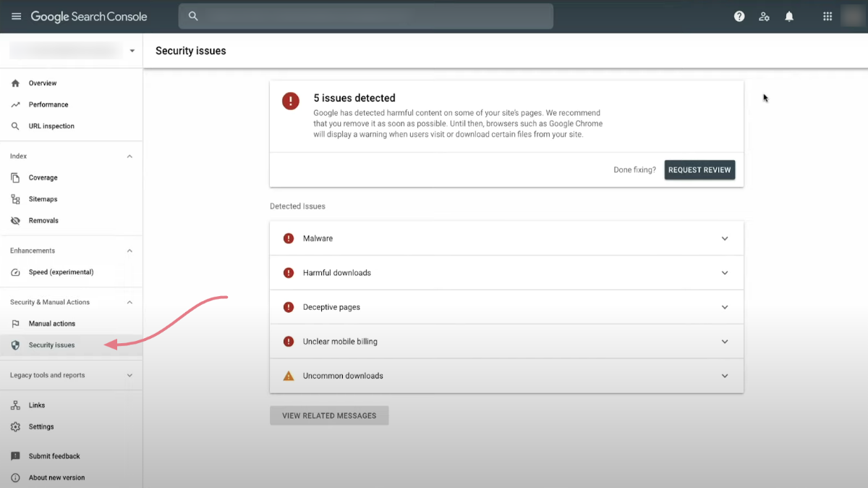Expand the Unclear mobile billing chevron
This screenshot has width=868, height=488.
(725, 342)
